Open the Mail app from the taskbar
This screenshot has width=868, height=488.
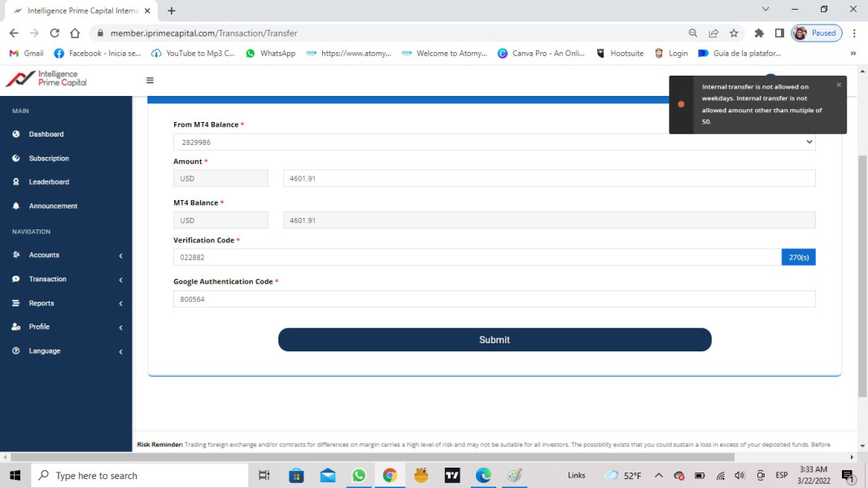(x=328, y=475)
